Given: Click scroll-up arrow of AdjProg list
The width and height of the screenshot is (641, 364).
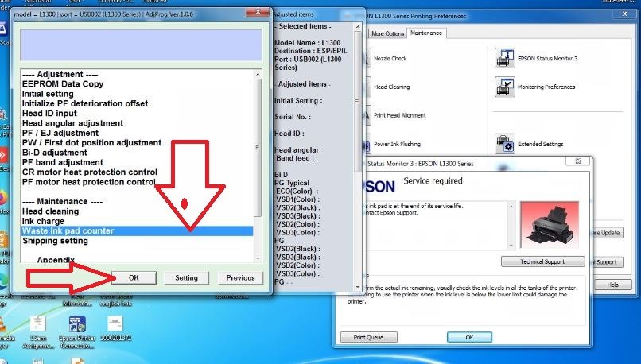Looking at the screenshot, I should pyautogui.click(x=258, y=75).
